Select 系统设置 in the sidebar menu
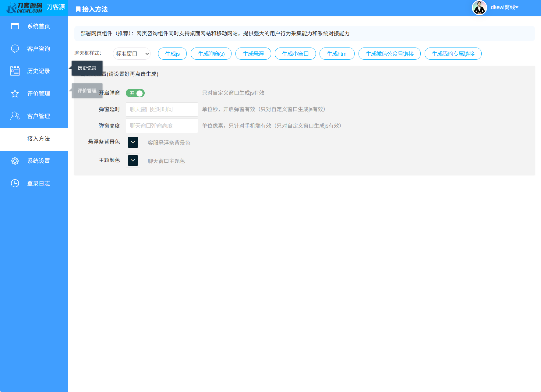541x392 pixels. tap(38, 161)
